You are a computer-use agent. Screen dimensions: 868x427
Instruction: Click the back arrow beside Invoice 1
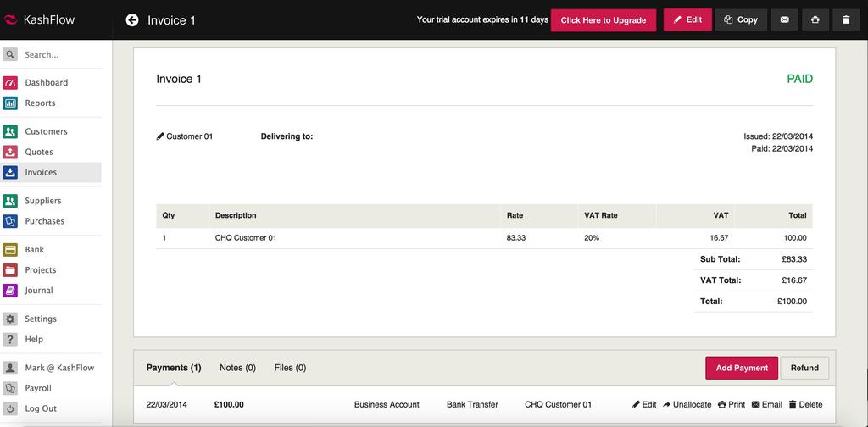132,19
